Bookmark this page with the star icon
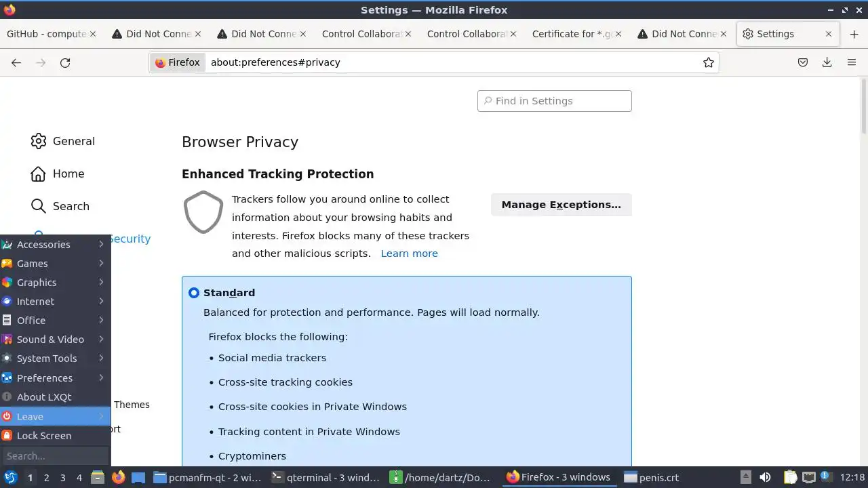The height and width of the screenshot is (488, 868). click(x=709, y=62)
